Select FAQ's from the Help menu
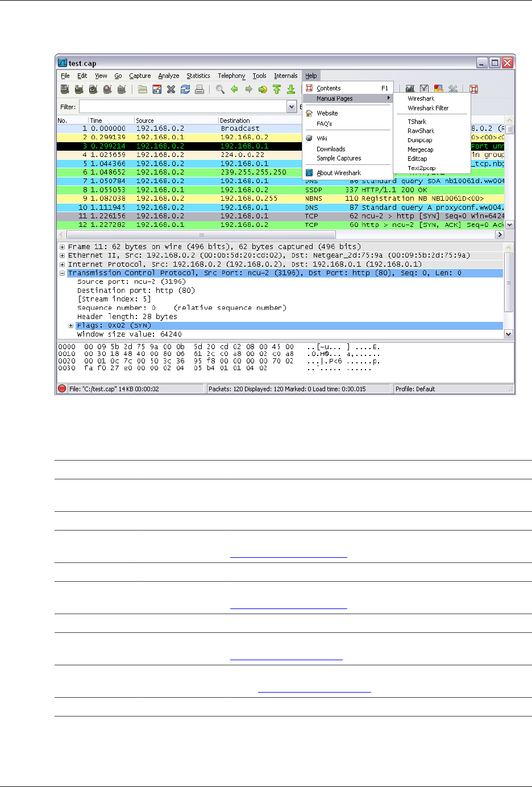Viewport: 532px width, 787px height. 347,123
